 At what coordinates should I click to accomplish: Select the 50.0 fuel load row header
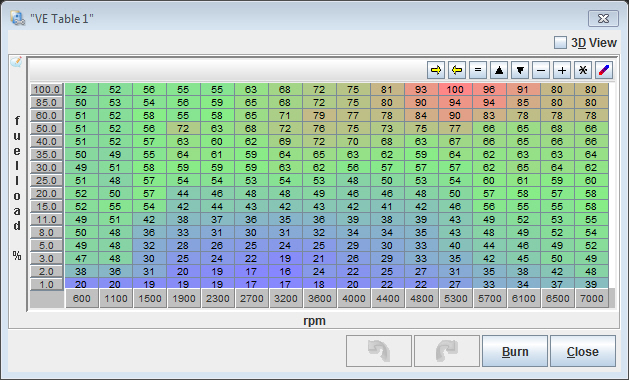point(47,128)
